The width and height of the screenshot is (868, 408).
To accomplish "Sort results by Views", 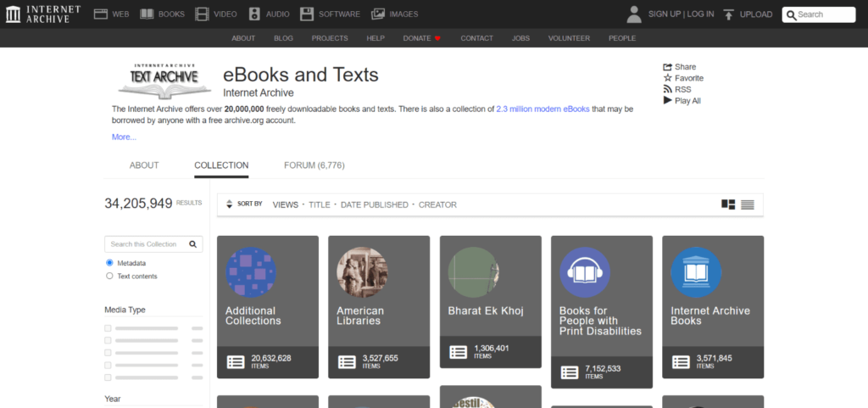I will (286, 204).
